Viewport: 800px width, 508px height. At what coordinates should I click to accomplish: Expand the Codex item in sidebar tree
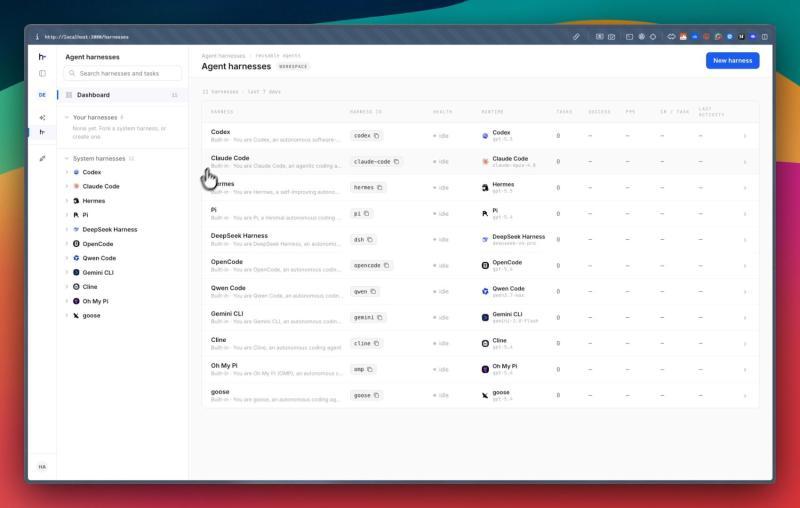click(x=67, y=172)
